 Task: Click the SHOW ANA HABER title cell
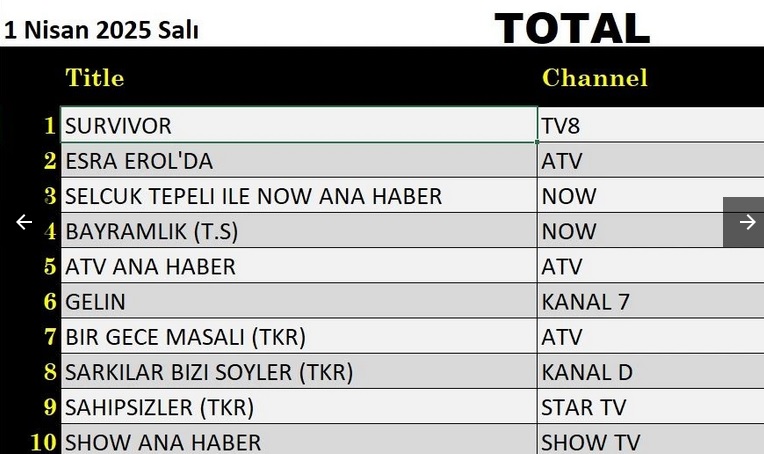(299, 439)
